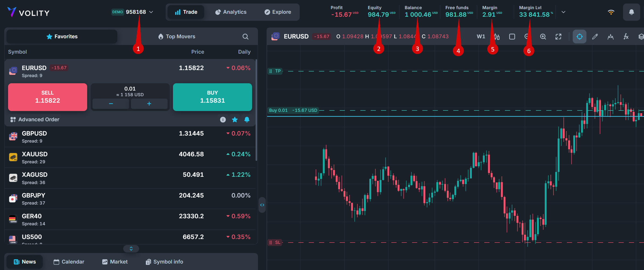Click the fullscreen expand chart icon
The height and width of the screenshot is (270, 644).
(x=558, y=37)
